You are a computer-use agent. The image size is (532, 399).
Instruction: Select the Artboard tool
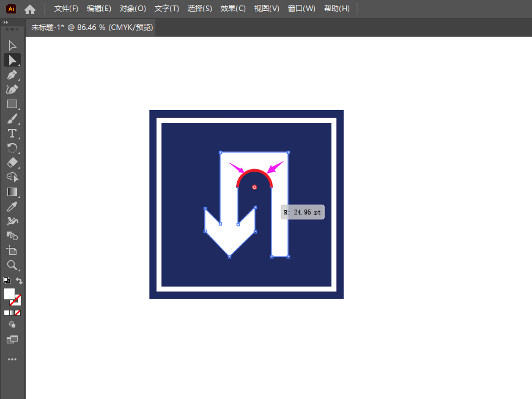coord(12,251)
